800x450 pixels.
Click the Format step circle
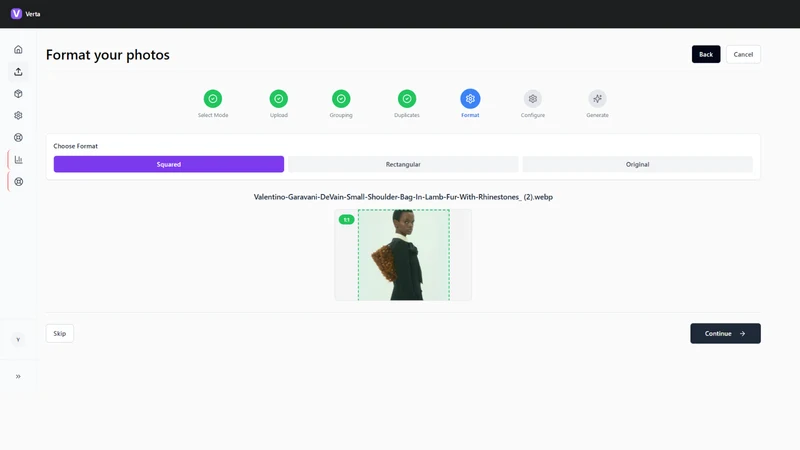pos(470,98)
